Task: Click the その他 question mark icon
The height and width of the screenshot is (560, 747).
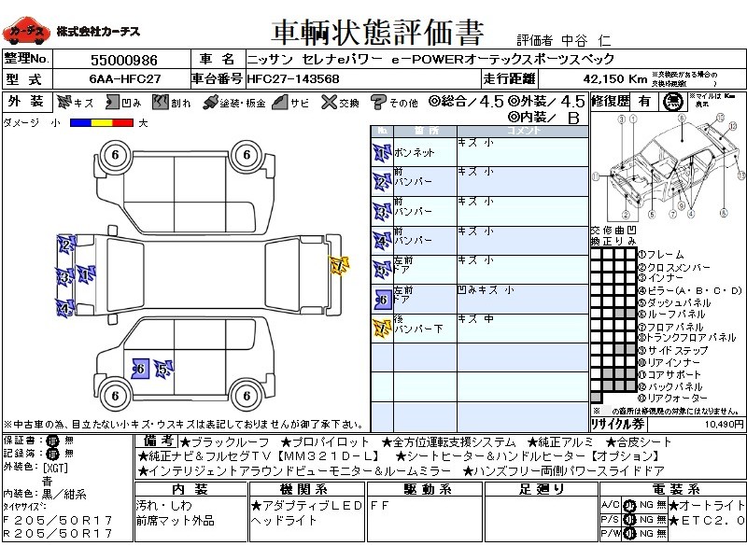Action: pyautogui.click(x=378, y=102)
